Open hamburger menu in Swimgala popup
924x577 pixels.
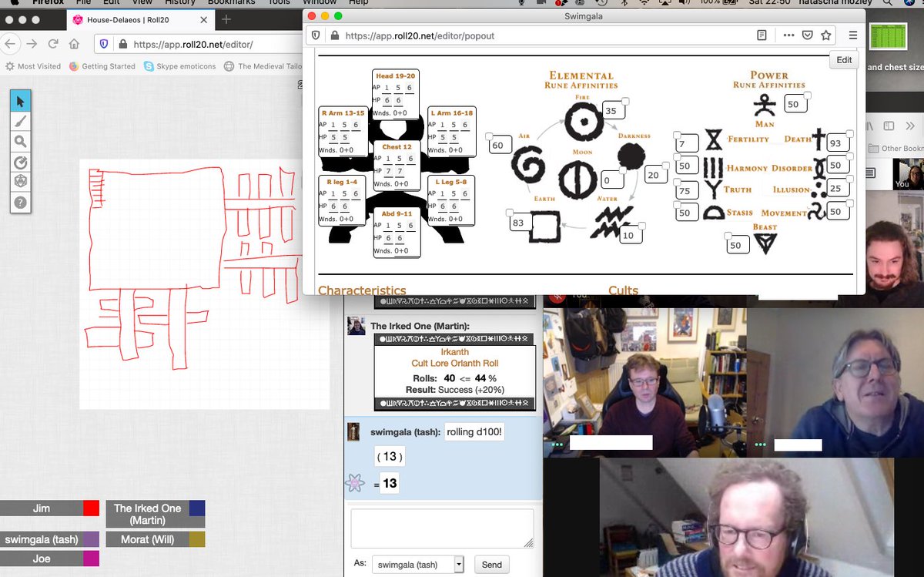(852, 35)
